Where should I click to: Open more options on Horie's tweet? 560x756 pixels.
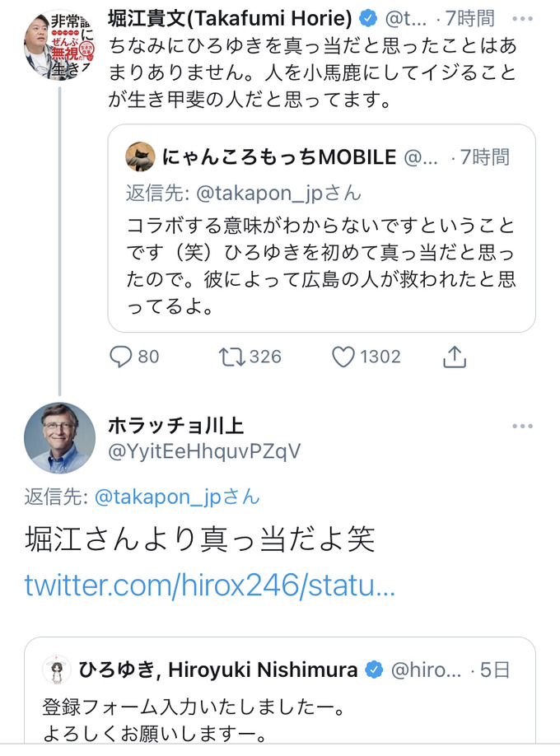click(x=522, y=18)
